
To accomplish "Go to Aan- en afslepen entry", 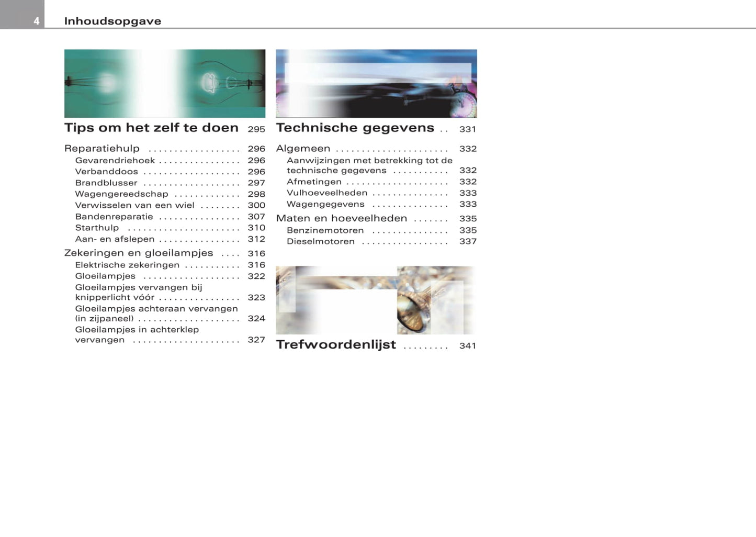I will click(115, 239).
